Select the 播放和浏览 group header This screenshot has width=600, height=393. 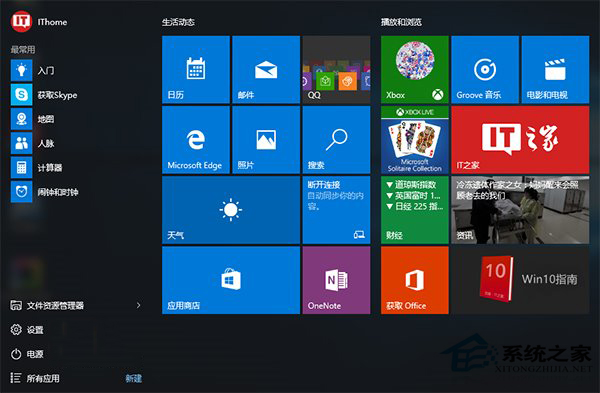401,22
